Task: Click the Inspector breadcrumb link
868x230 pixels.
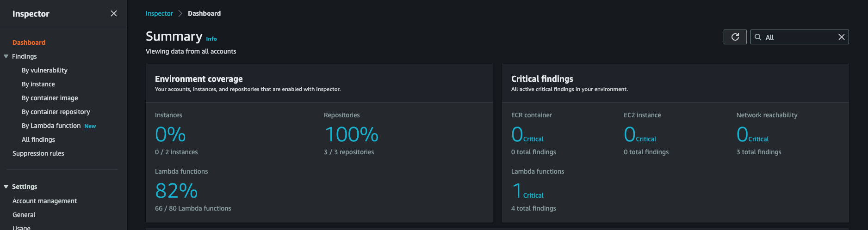Action: pos(159,13)
